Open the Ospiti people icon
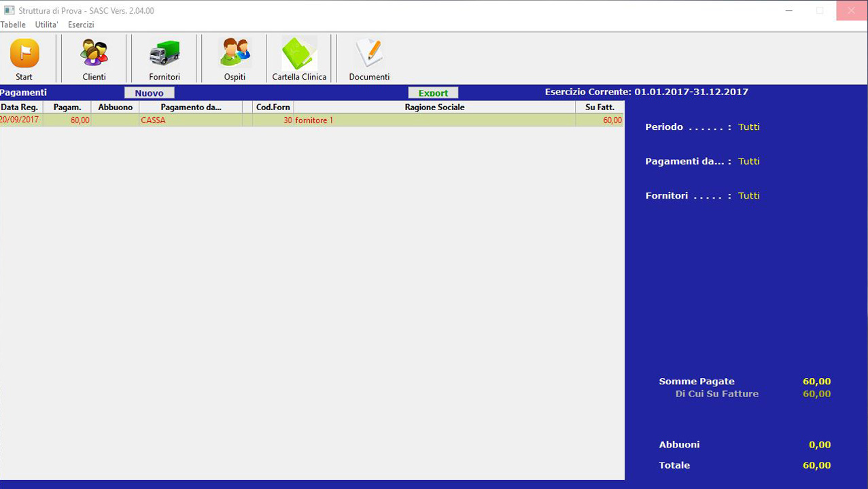The height and width of the screenshot is (489, 868). [235, 53]
